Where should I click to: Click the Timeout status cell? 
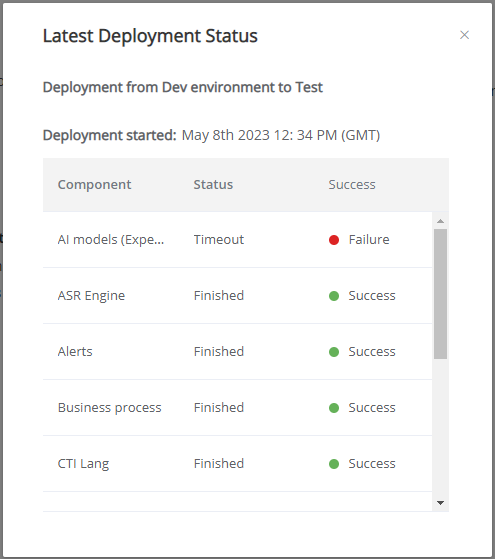point(219,240)
